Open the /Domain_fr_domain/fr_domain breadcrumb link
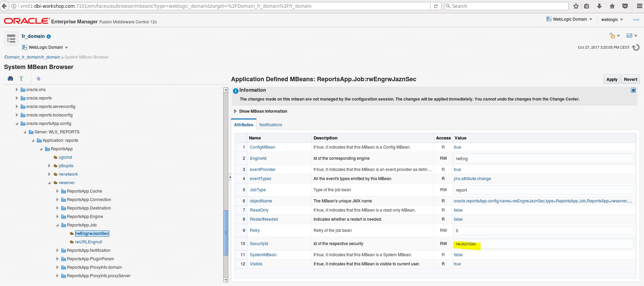Screen dimensions: 644x286 (32, 57)
